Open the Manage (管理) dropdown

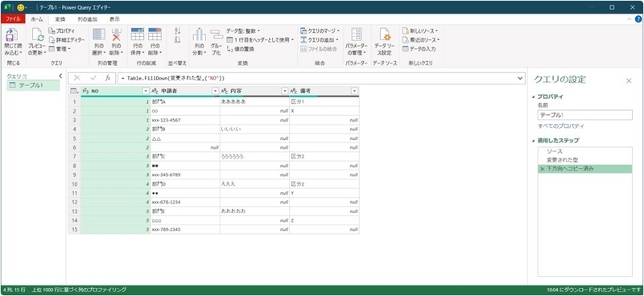click(x=60, y=49)
